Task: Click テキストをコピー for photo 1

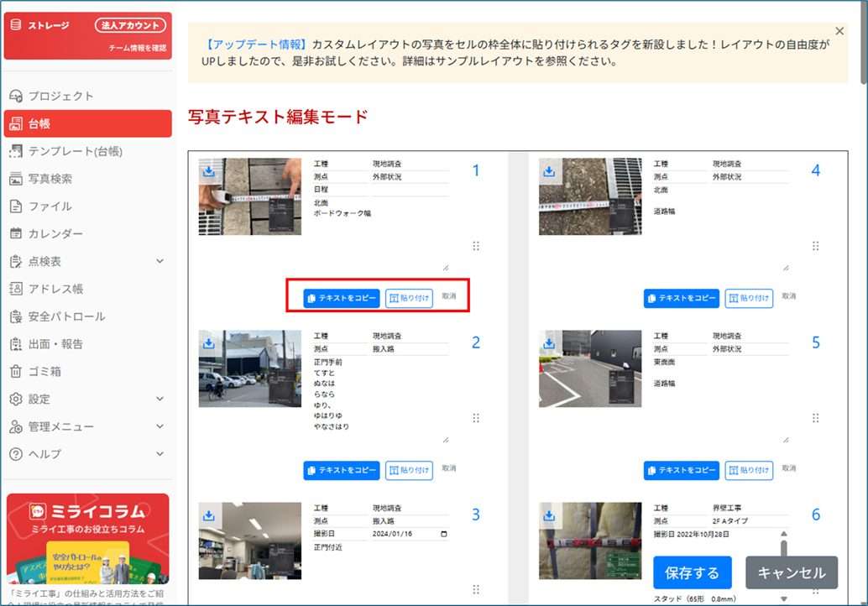Action: tap(342, 298)
